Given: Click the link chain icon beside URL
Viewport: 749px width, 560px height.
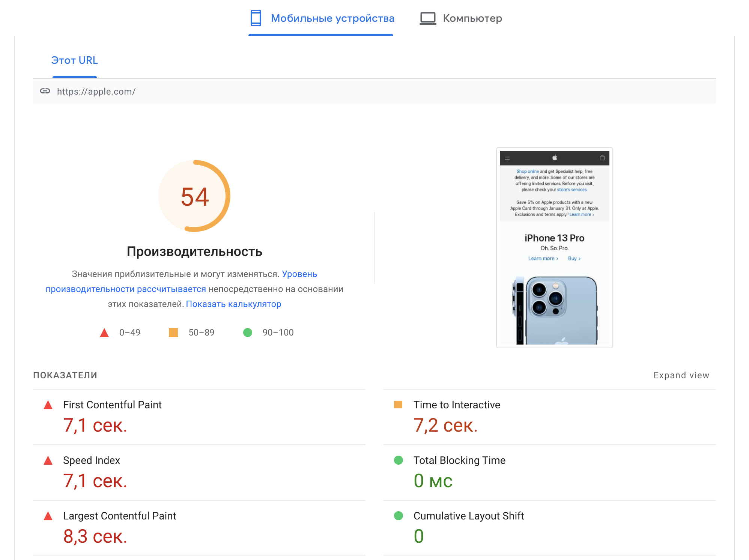Looking at the screenshot, I should click(x=45, y=91).
